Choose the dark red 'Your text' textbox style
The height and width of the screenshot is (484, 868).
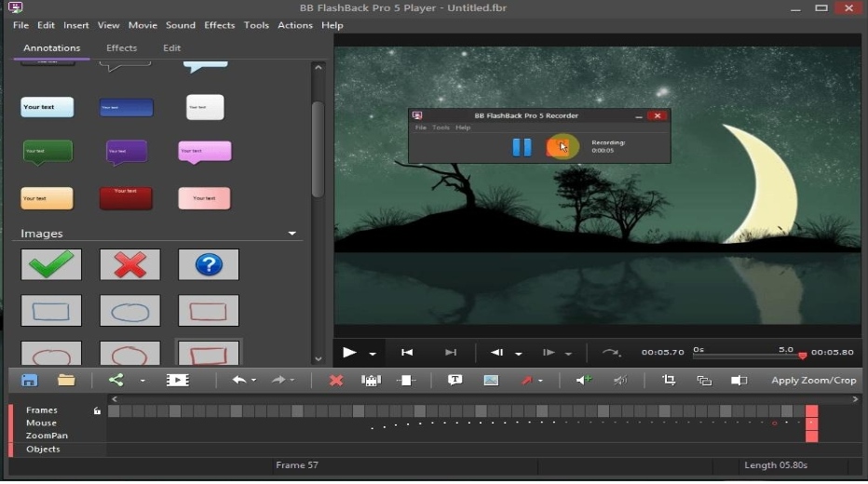tap(126, 198)
